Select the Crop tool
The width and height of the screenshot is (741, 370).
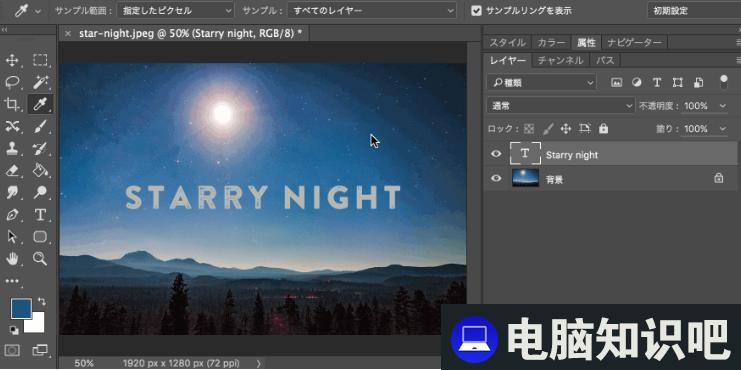click(12, 104)
